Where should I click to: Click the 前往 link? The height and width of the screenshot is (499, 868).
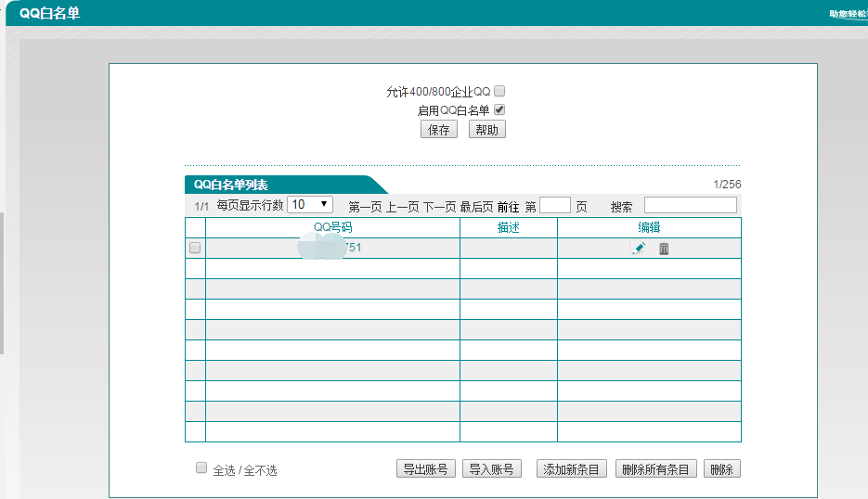click(508, 207)
